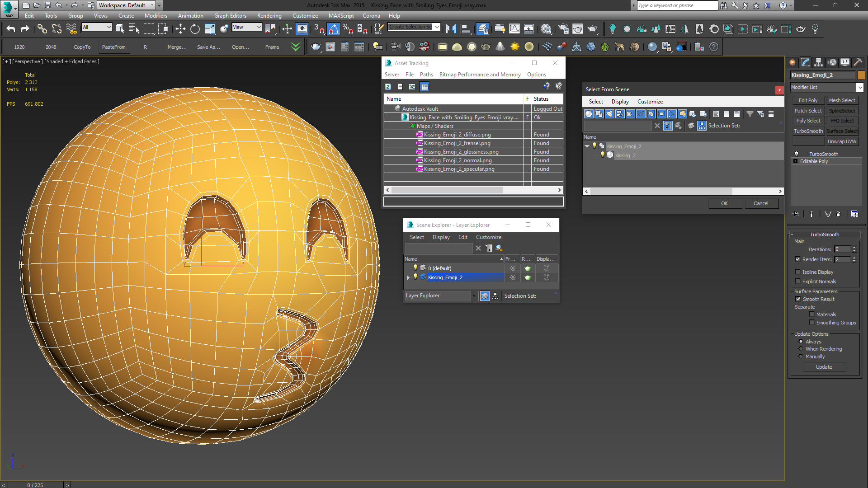Viewport: 868px width, 488px height.
Task: Click the Save File icon in title bar
Action: point(47,5)
